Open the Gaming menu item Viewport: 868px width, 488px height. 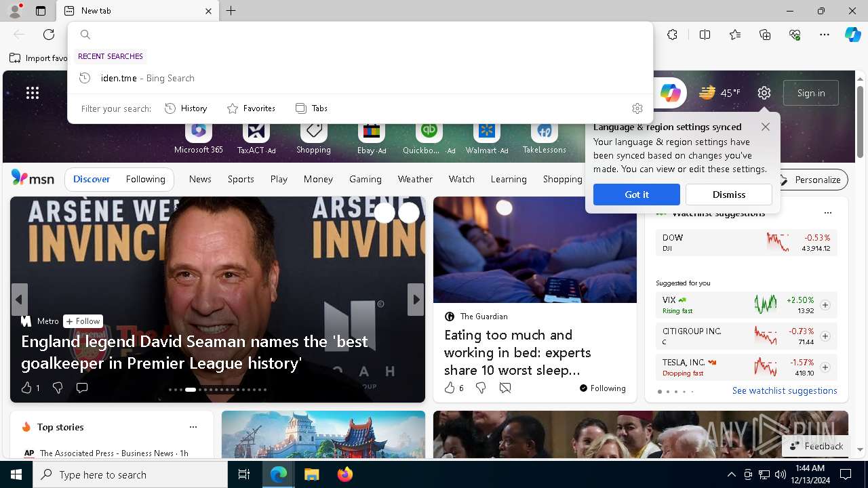pyautogui.click(x=365, y=179)
